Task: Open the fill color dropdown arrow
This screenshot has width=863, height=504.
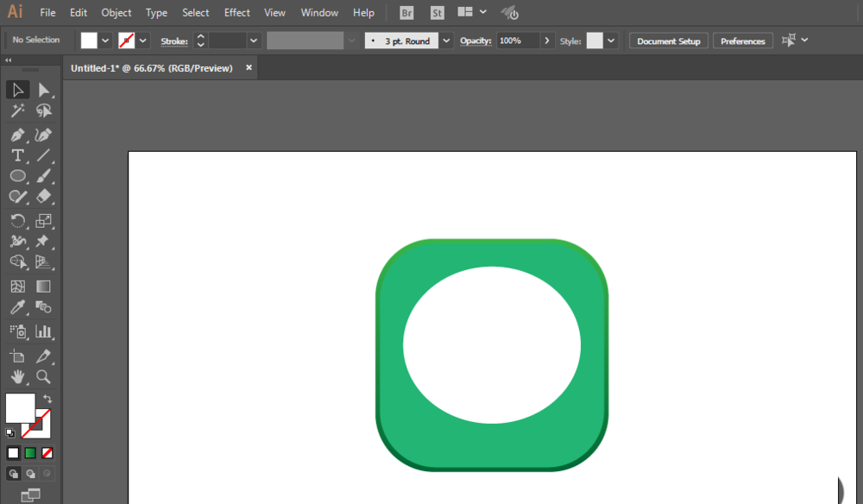Action: (105, 41)
